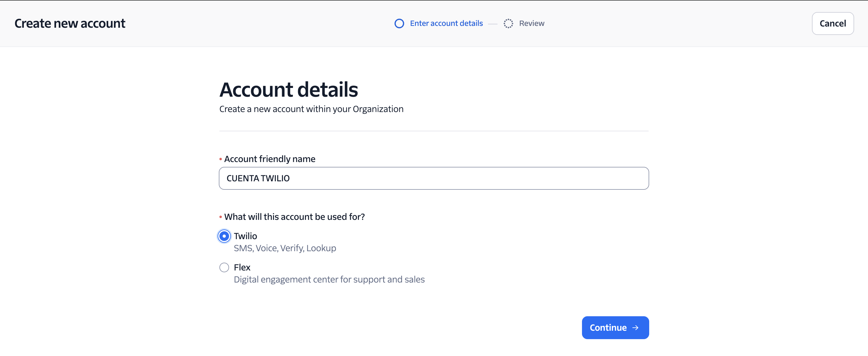Click the CUENTA TWILIO text in input
The width and height of the screenshot is (868, 356).
pos(258,178)
